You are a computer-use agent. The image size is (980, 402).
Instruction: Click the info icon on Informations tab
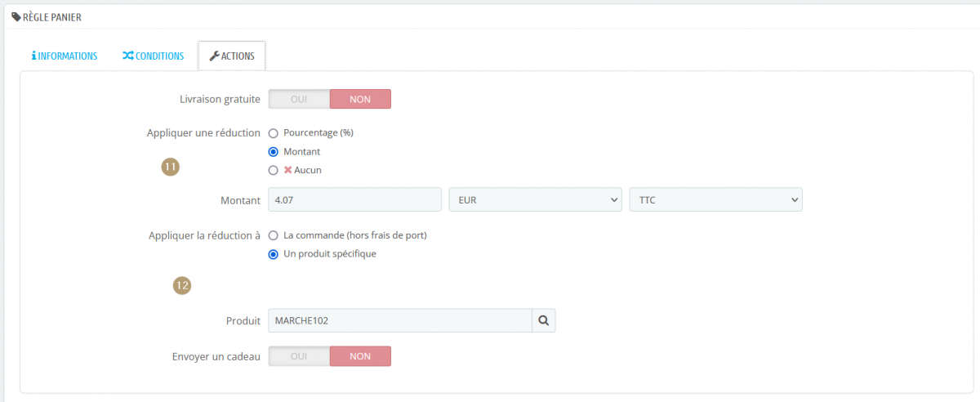tap(33, 56)
